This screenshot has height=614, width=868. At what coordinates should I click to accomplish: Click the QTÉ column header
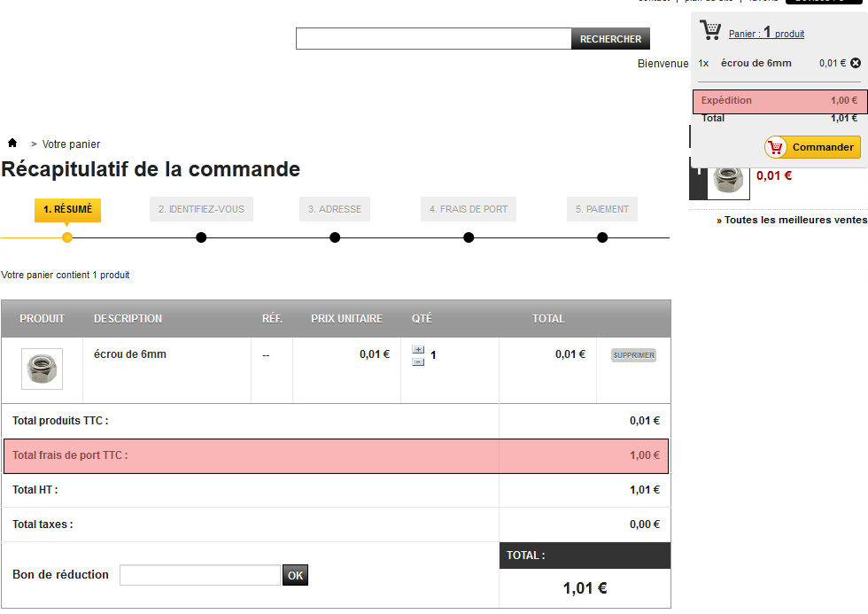point(422,319)
